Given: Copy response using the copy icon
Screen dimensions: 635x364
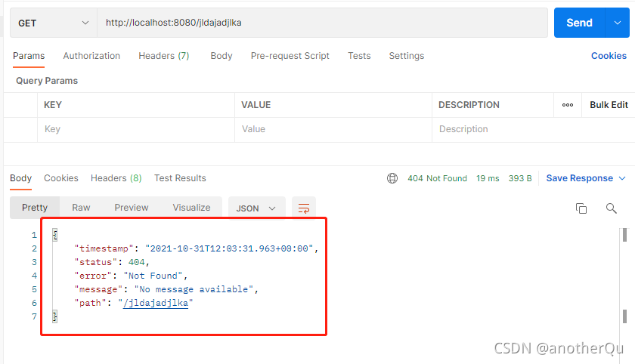Looking at the screenshot, I should pos(581,208).
